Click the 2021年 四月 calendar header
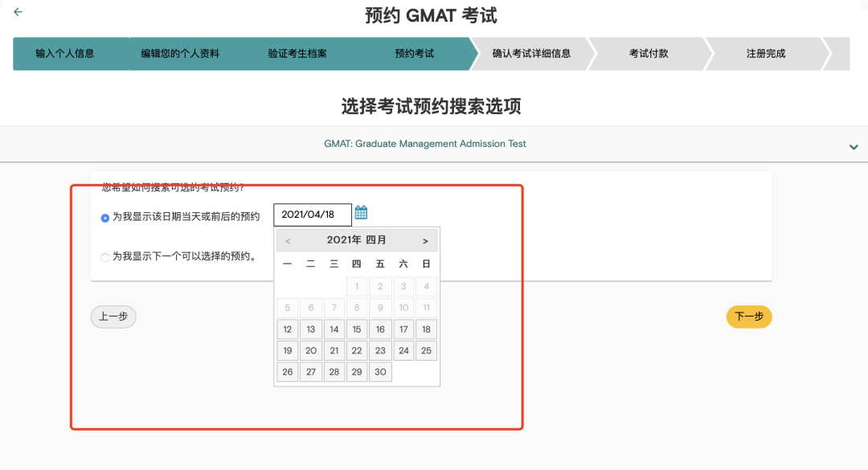 (356, 240)
